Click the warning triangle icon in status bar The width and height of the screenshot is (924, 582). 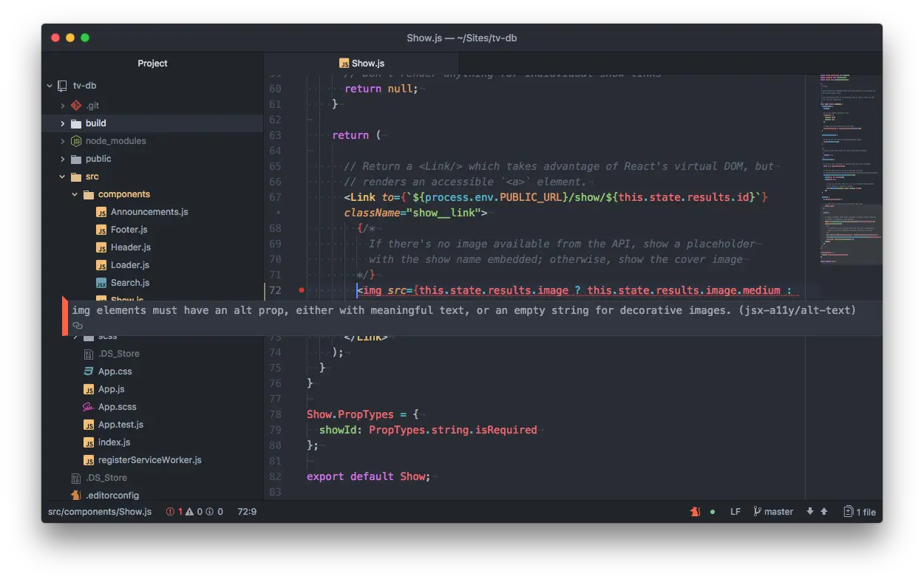(x=190, y=511)
